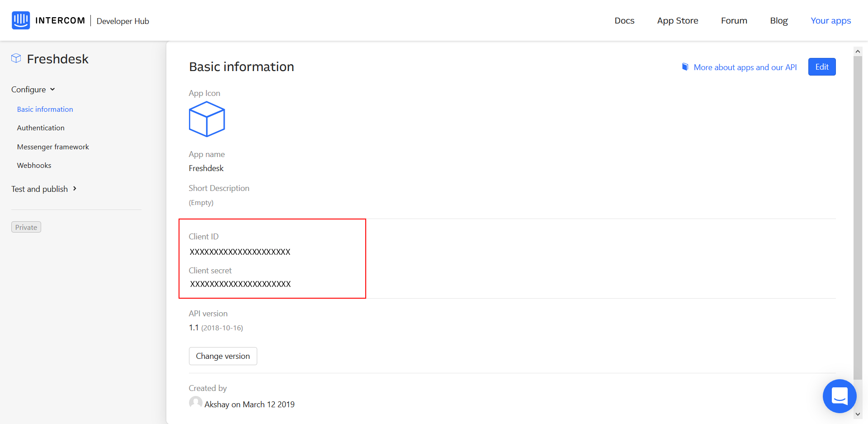Click the scrollbar up arrow
The width and height of the screenshot is (868, 424).
858,52
